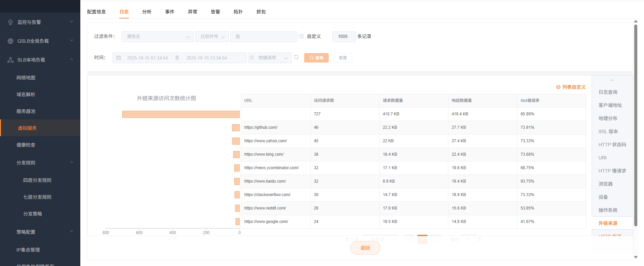Click the SLB本地负载 network icon

(x=10, y=60)
